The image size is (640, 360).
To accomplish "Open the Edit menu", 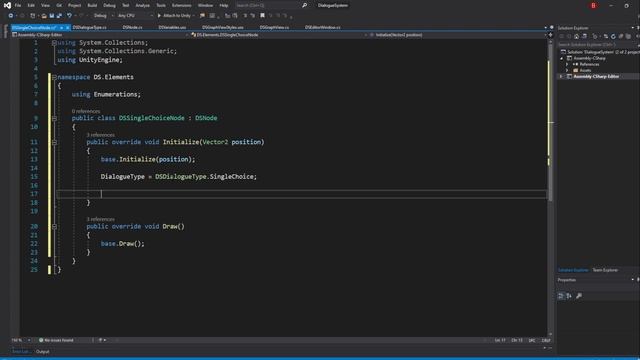I will 31,5.
